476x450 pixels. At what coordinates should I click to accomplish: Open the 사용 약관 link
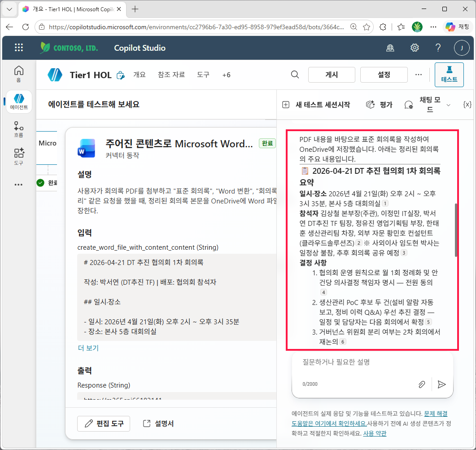click(x=375, y=433)
